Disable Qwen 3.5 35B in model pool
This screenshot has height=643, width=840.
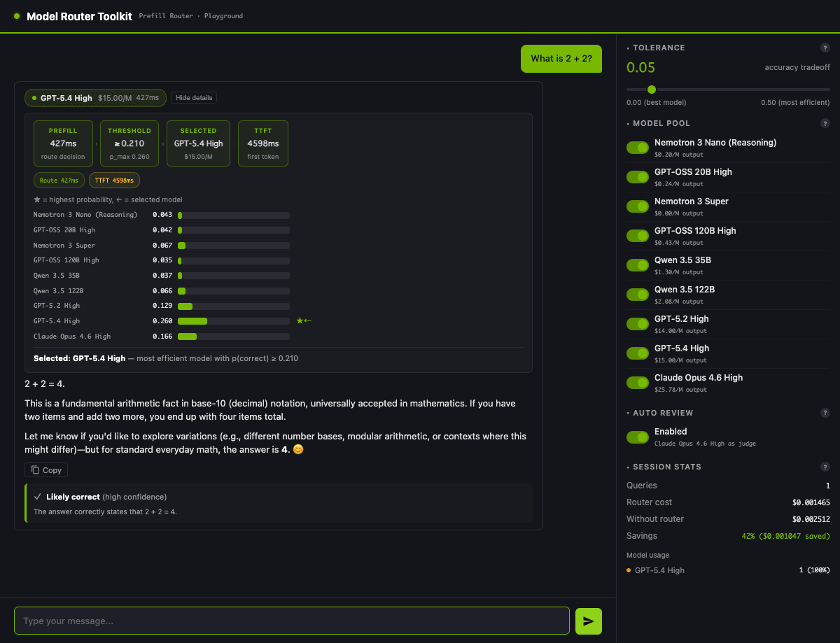[638, 265]
